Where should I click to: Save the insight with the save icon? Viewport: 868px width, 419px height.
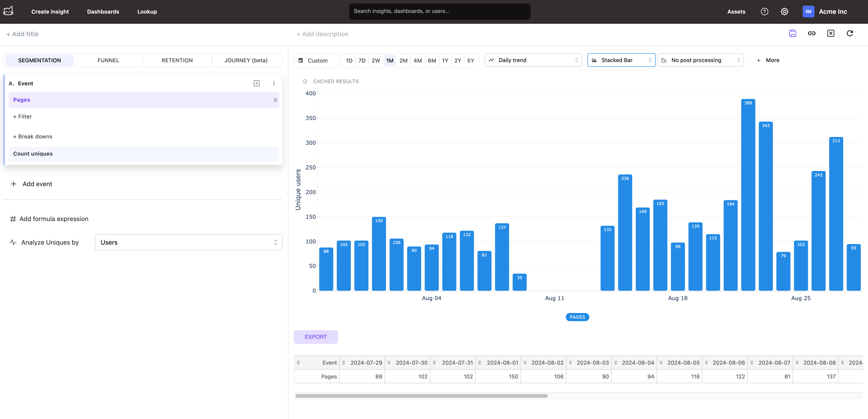pyautogui.click(x=792, y=33)
